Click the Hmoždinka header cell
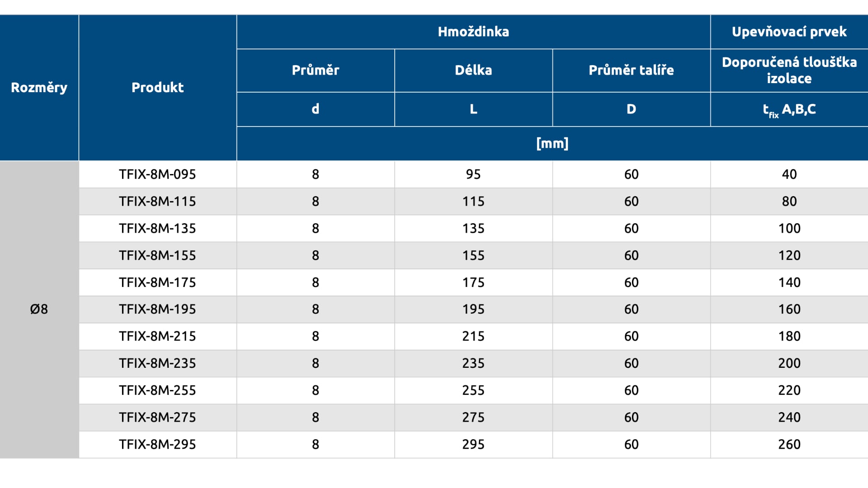This screenshot has width=868, height=488. pos(473,32)
